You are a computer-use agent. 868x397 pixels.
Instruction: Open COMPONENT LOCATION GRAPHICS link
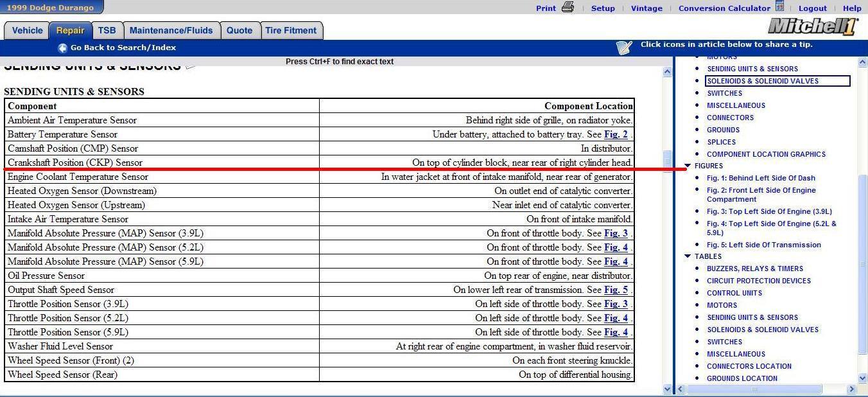(766, 154)
